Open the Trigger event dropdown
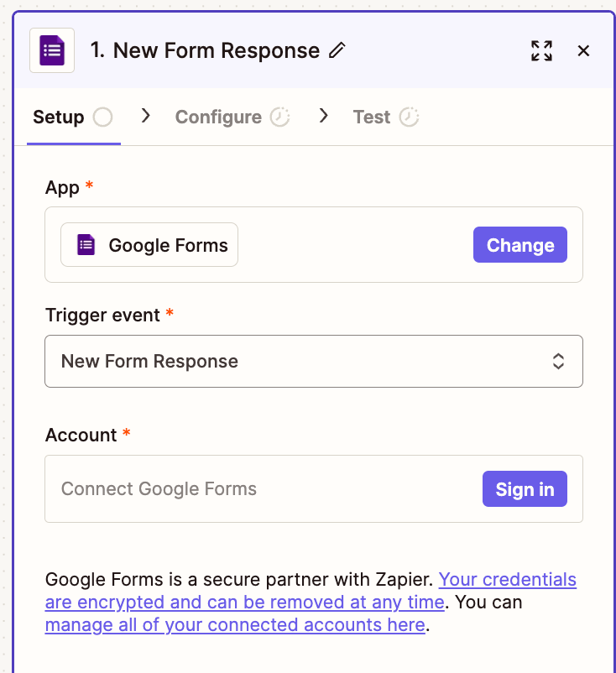Image resolution: width=616 pixels, height=673 pixels. 313,362
